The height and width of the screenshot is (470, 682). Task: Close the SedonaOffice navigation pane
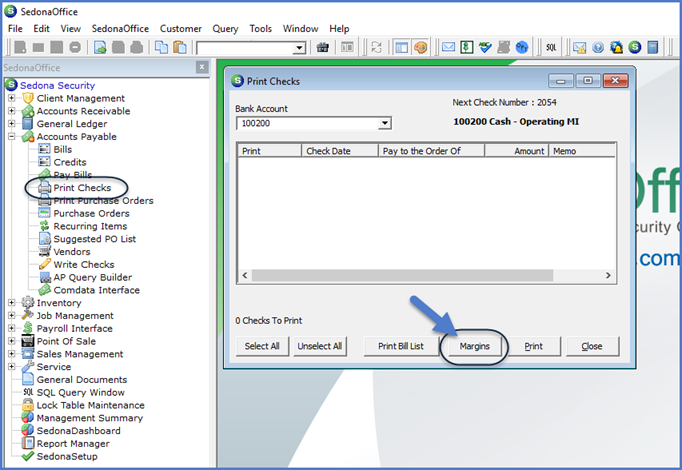coord(202,67)
